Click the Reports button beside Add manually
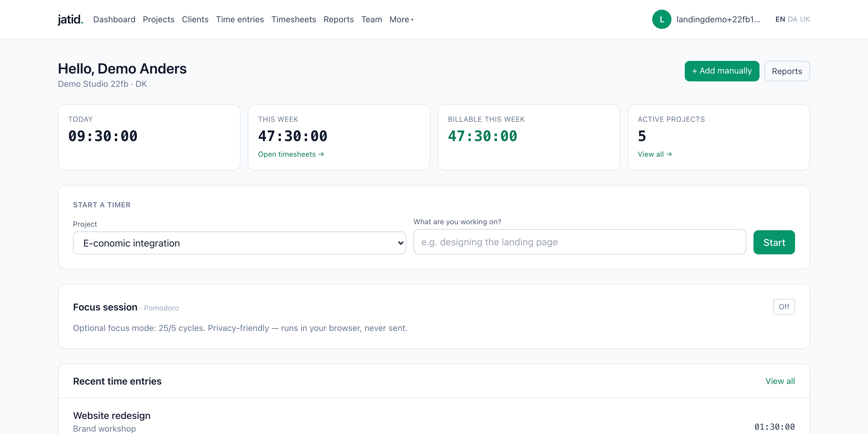The width and height of the screenshot is (868, 434). click(x=787, y=71)
